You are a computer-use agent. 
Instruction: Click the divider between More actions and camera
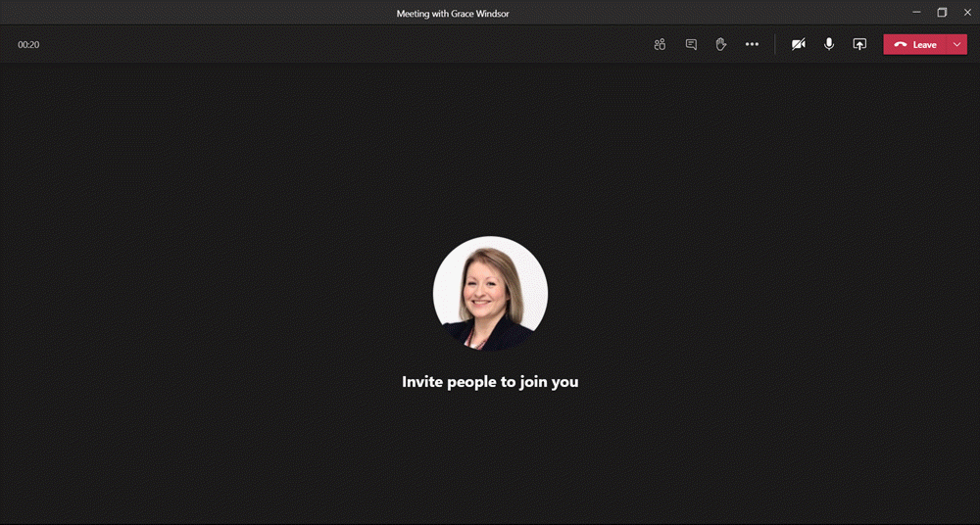pyautogui.click(x=775, y=44)
